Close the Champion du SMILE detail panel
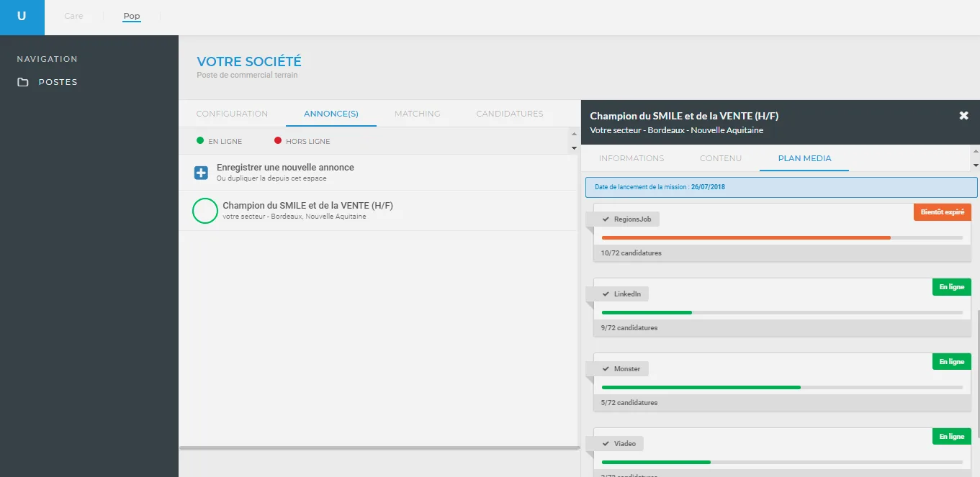Viewport: 980px width, 477px height. pyautogui.click(x=964, y=115)
